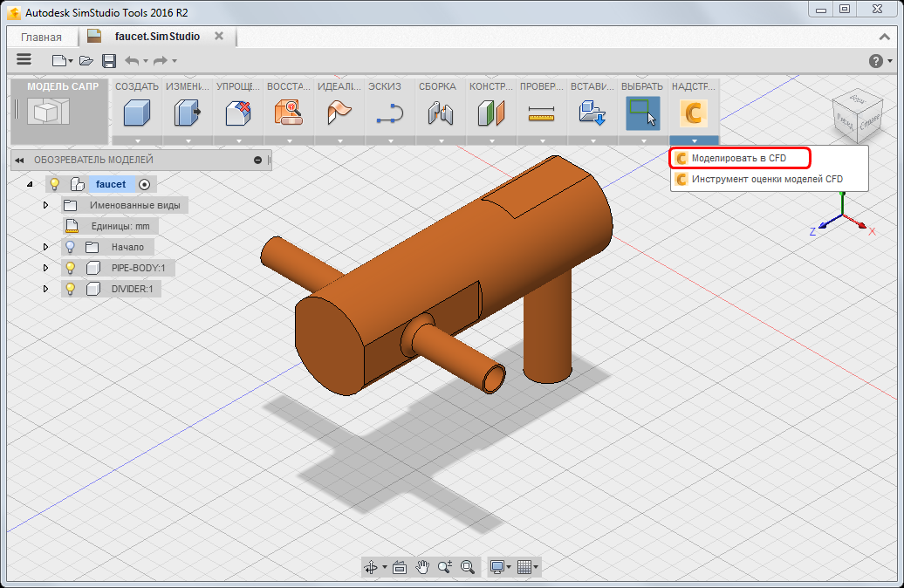The width and height of the screenshot is (904, 588).
Task: Expand the Начало folder node
Action: [45, 247]
